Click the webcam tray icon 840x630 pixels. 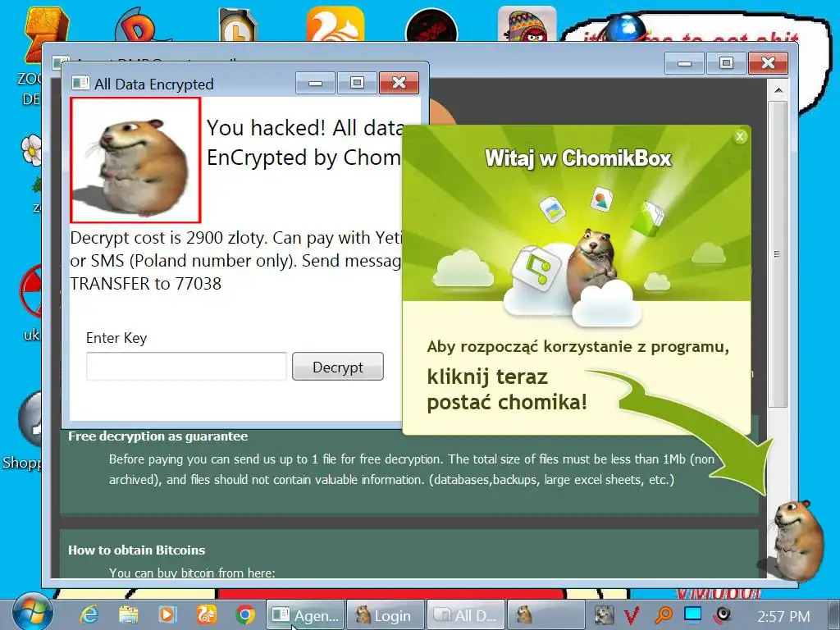coord(723,615)
